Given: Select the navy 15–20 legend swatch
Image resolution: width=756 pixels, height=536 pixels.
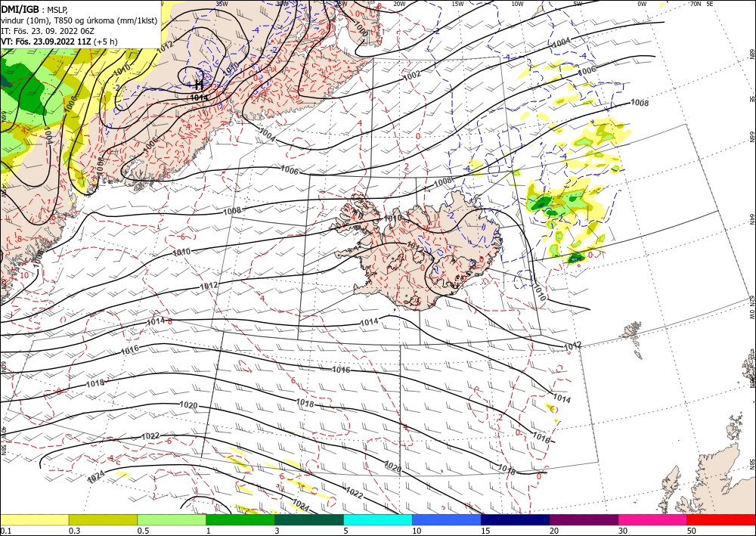Looking at the screenshot, I should 516,520.
